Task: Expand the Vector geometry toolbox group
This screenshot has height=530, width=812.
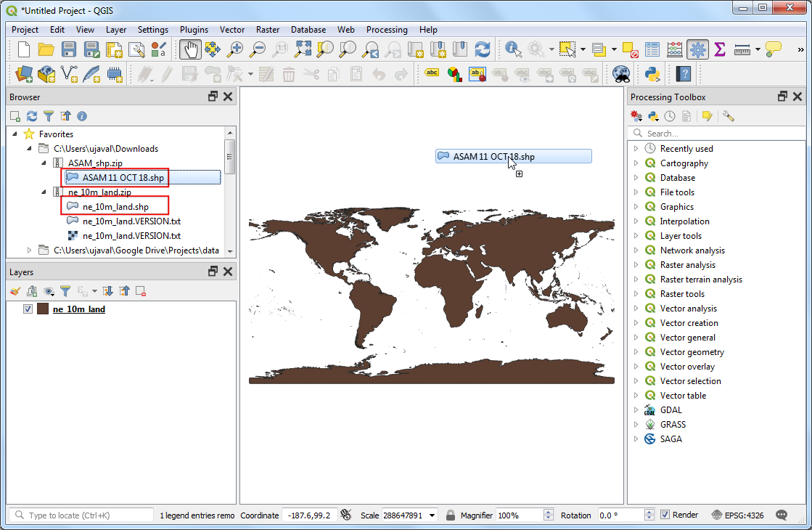Action: pyautogui.click(x=636, y=352)
